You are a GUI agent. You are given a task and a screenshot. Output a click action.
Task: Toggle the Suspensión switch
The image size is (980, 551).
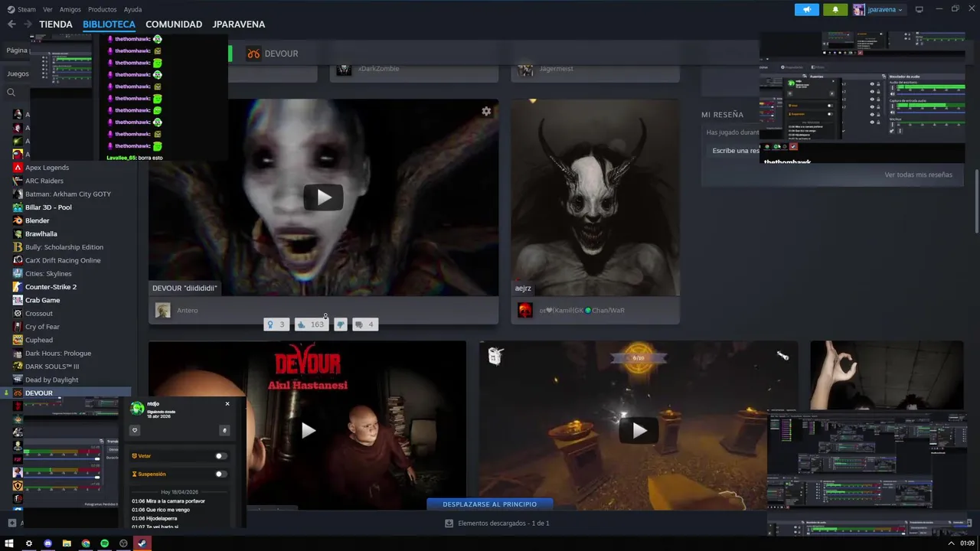coord(220,474)
